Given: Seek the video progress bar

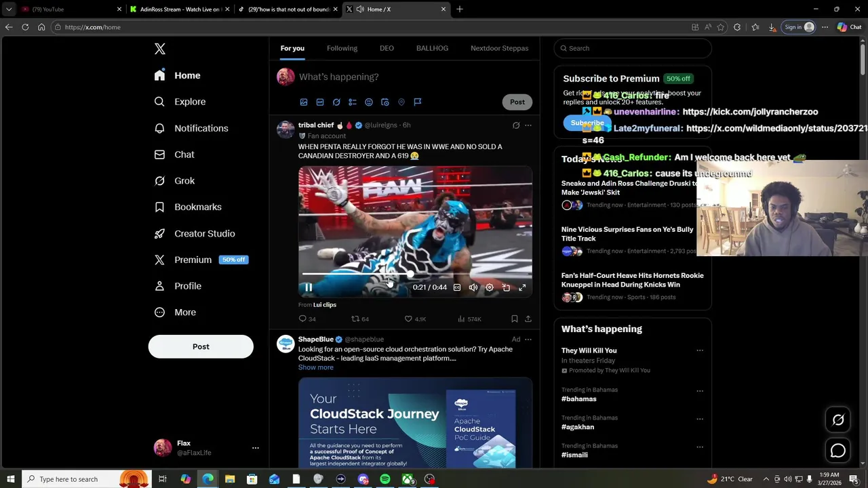Looking at the screenshot, I should click(415, 274).
